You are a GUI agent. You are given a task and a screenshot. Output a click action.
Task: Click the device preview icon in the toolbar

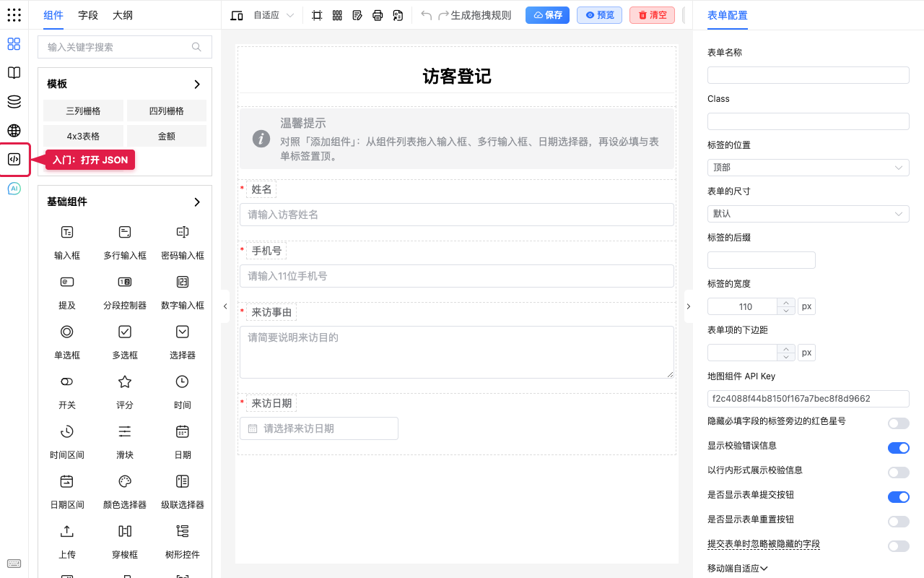tap(237, 15)
